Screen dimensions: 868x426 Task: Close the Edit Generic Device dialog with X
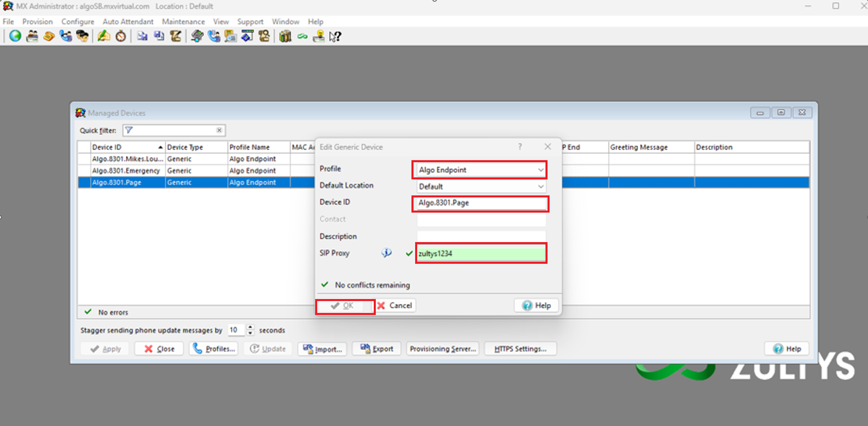(548, 147)
